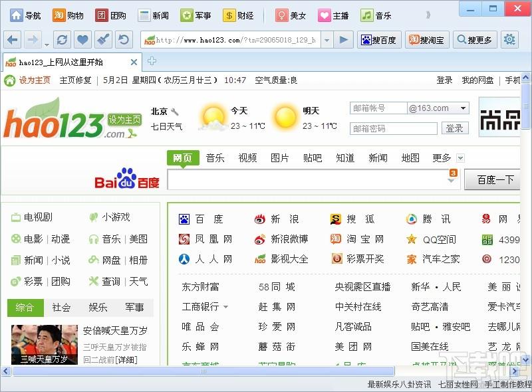This screenshot has width=532, height=392.
Task: Go back to previous page
Action: (13, 40)
